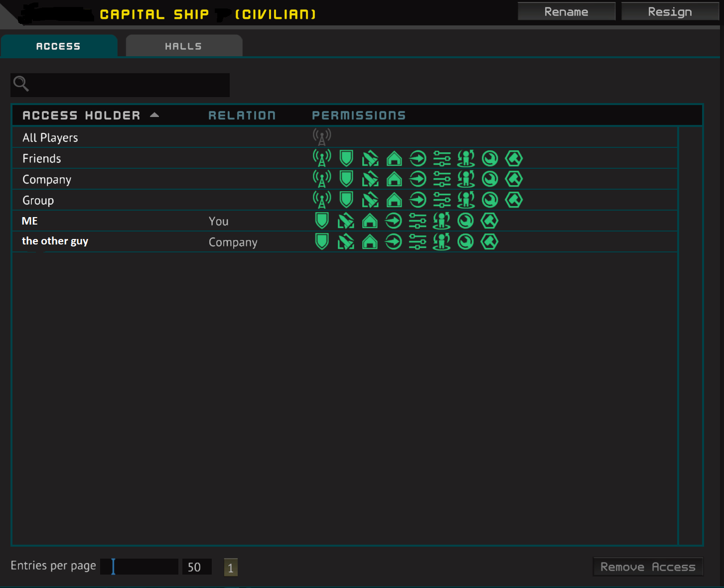Toggle person respawn permission in Group row

(x=466, y=200)
